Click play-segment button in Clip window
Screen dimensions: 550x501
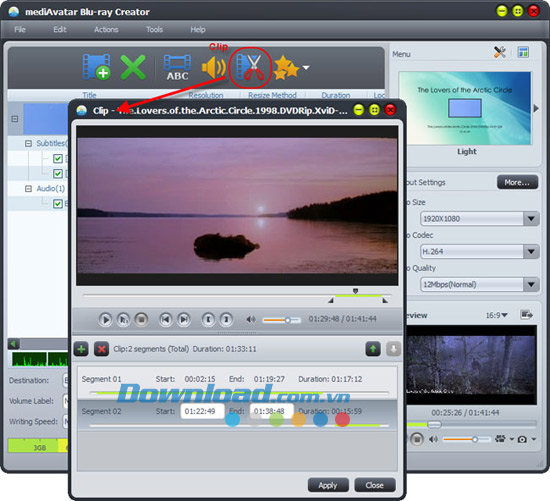tap(123, 319)
